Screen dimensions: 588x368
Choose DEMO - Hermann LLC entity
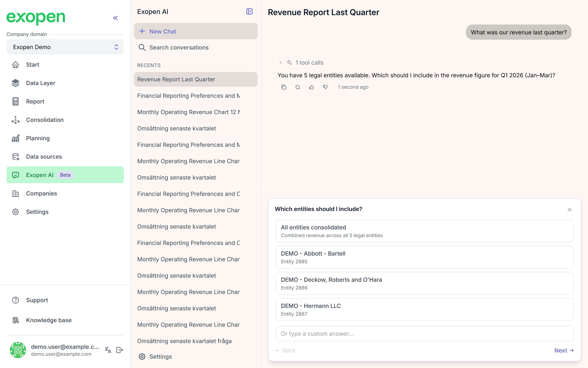[424, 310]
